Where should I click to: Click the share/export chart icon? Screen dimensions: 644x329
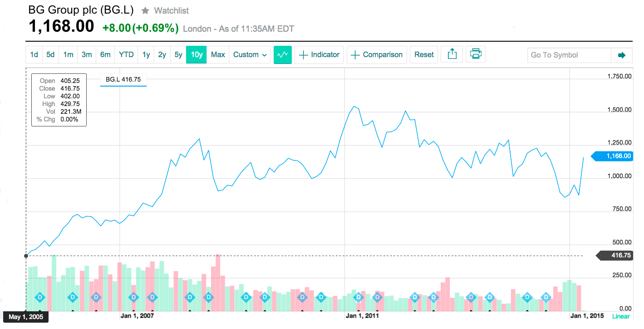pyautogui.click(x=452, y=54)
